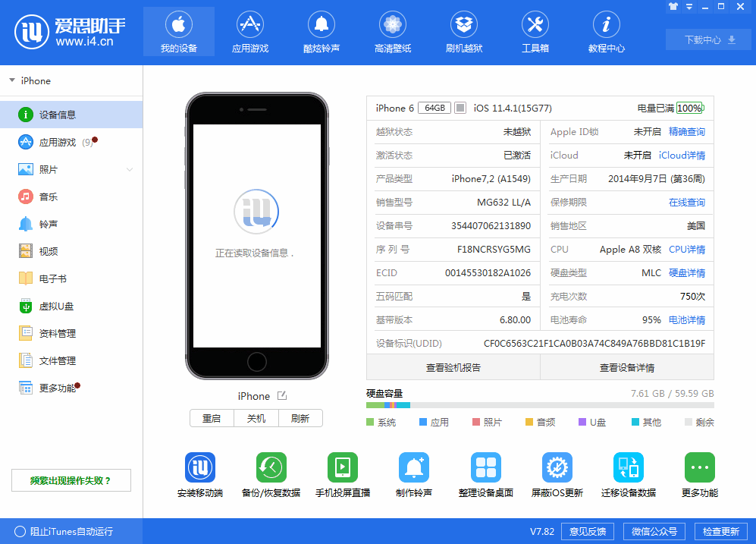Open iCloud详情 link

coord(682,156)
